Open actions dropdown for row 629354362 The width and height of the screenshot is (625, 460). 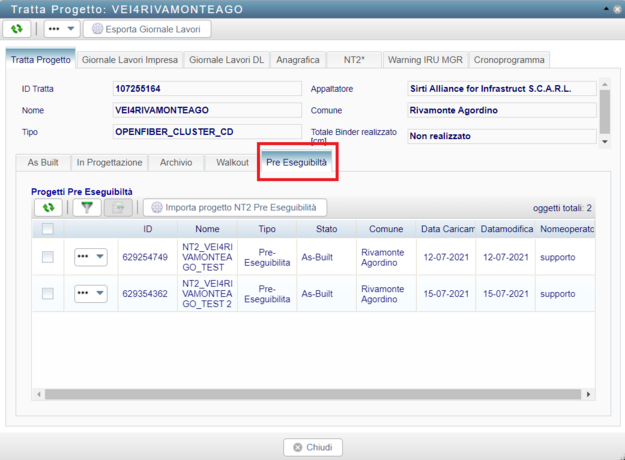pos(91,293)
